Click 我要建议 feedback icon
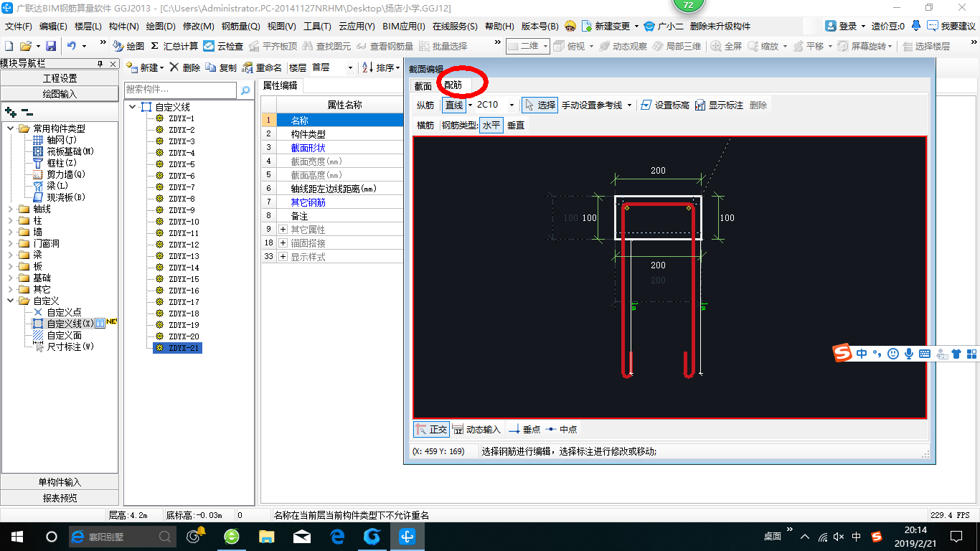The width and height of the screenshot is (980, 551). [x=951, y=26]
